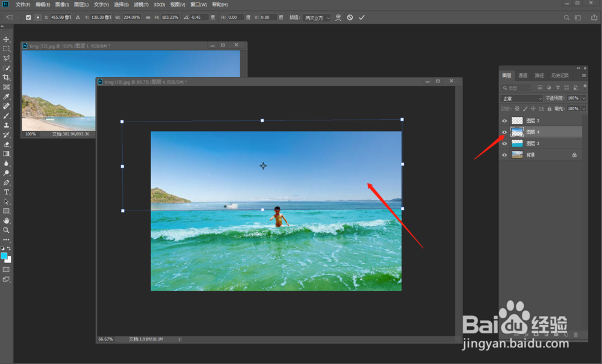Select the Spot Healing Brush tool
The image size is (602, 364).
click(x=6, y=106)
